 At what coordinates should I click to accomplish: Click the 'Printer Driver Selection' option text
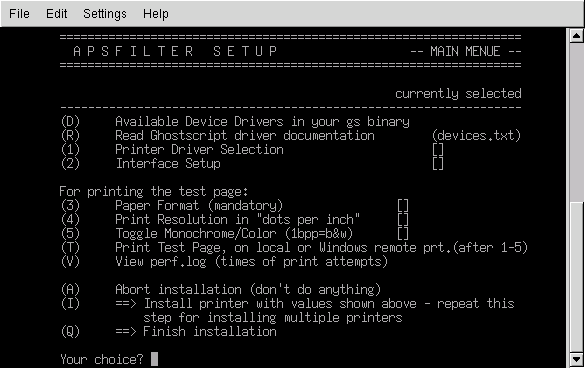[x=199, y=150]
